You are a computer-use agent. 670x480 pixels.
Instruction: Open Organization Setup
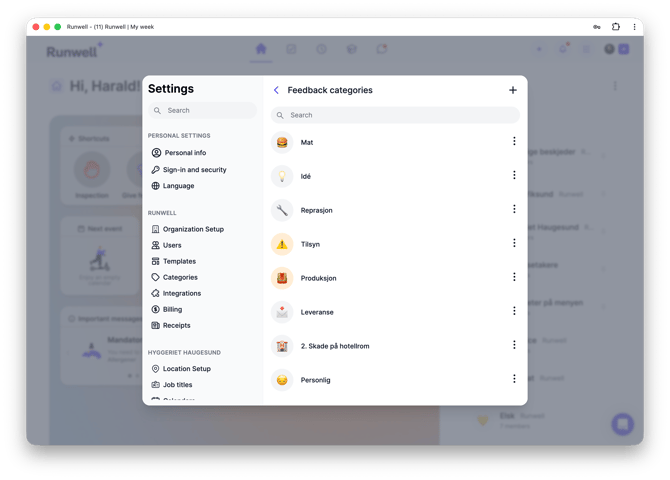[x=188, y=229]
